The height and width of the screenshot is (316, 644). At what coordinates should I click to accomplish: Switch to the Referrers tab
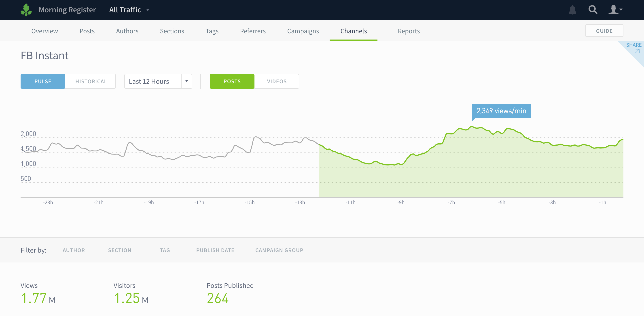pyautogui.click(x=253, y=31)
